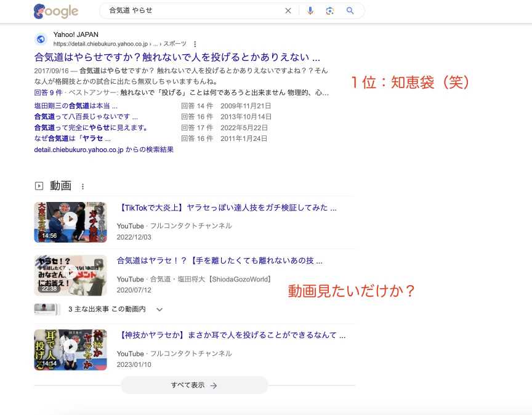The height and width of the screenshot is (415, 532).
Task: Click the chiebukuro.yahoo.co.jp URL breadcrumb
Action: [120, 44]
